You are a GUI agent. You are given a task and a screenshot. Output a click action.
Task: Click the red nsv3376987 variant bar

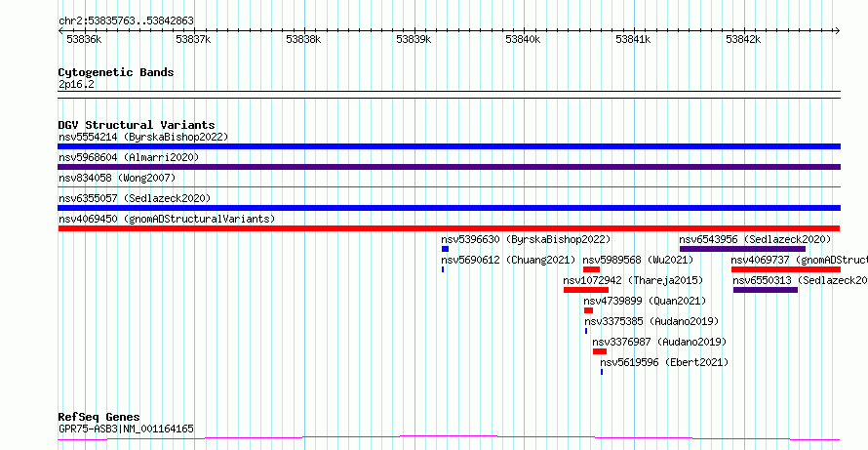point(600,351)
